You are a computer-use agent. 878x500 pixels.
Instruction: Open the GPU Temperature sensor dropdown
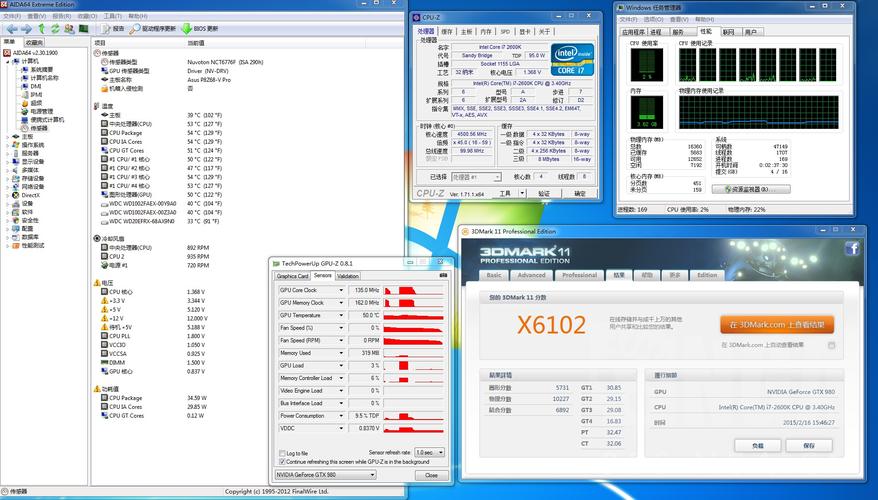pyautogui.click(x=340, y=315)
